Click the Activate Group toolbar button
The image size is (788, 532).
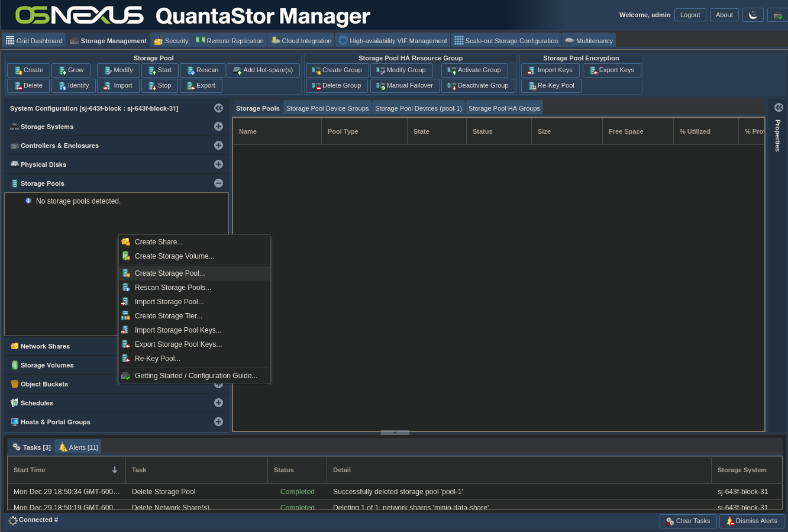pyautogui.click(x=474, y=70)
